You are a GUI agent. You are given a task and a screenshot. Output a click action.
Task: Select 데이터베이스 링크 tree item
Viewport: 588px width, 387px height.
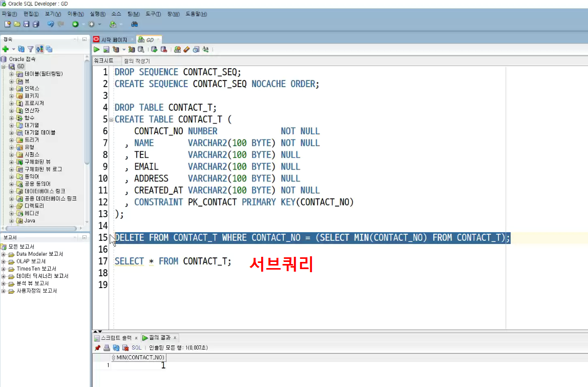pyautogui.click(x=45, y=191)
